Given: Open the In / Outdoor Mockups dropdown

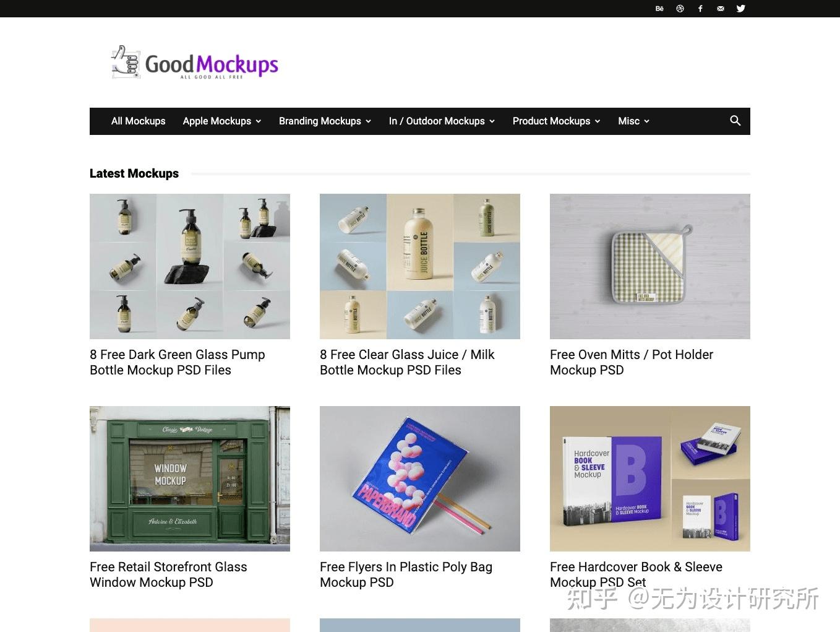Looking at the screenshot, I should (442, 121).
